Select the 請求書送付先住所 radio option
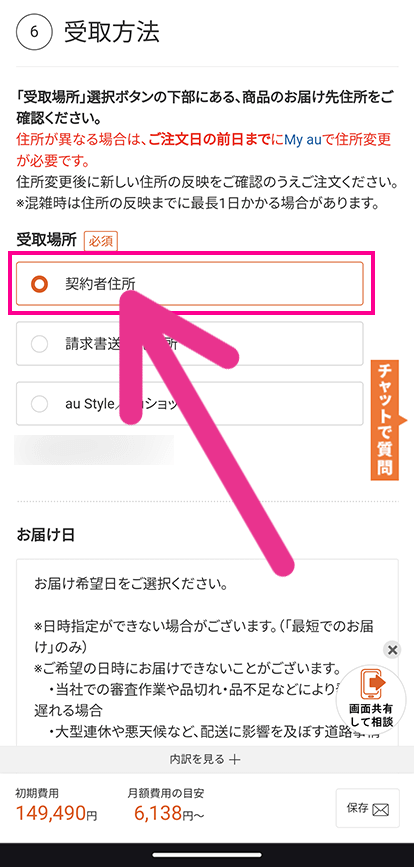The height and width of the screenshot is (867, 414). click(x=190, y=344)
